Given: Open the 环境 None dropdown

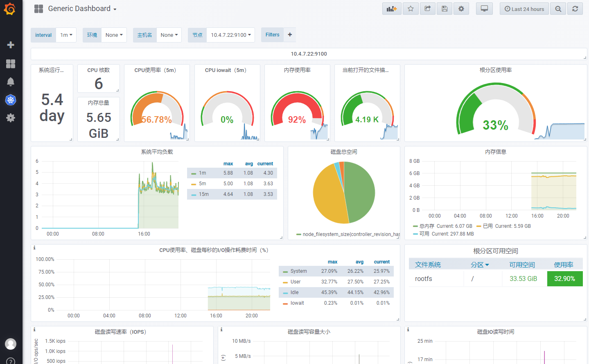Looking at the screenshot, I should [114, 35].
